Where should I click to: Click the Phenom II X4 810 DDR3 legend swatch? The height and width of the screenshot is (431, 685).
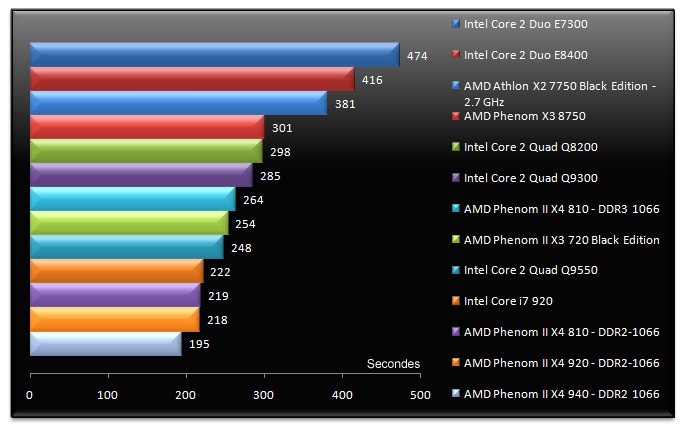[456, 208]
